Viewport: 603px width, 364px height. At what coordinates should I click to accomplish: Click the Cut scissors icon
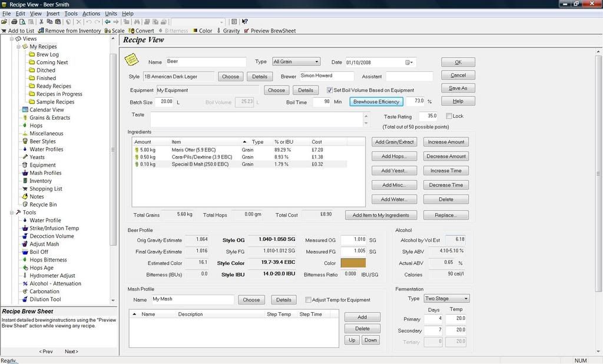(x=41, y=22)
